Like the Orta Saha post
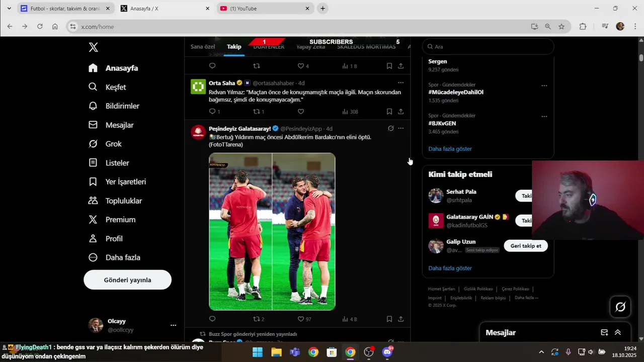 (x=301, y=112)
